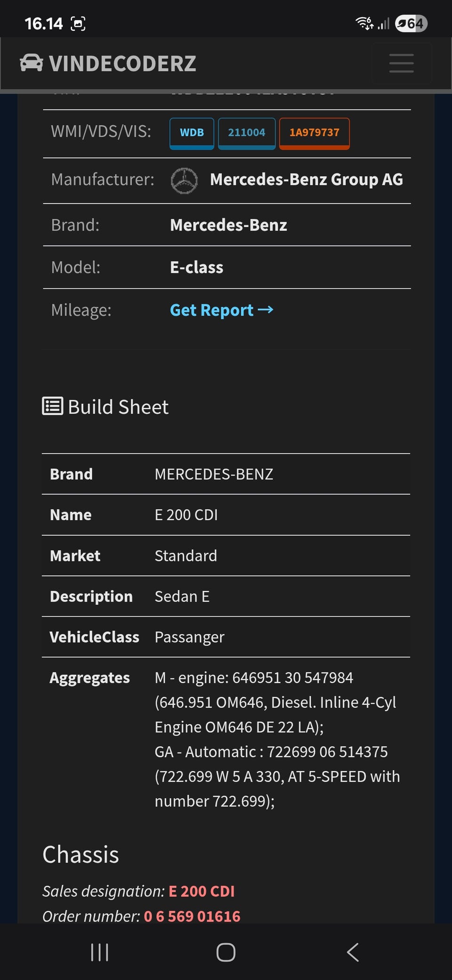
Task: Click the WMI/VDS/VIS label
Action: point(101,131)
